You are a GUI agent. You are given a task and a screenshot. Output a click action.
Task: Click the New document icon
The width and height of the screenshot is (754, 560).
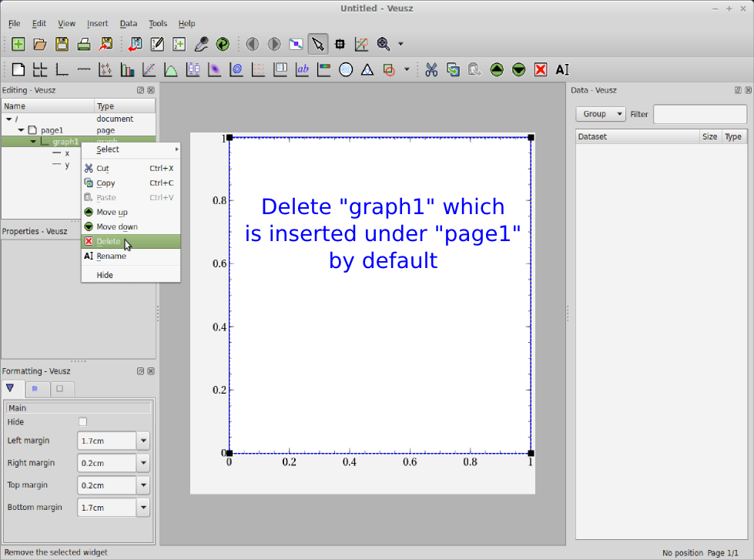18,44
